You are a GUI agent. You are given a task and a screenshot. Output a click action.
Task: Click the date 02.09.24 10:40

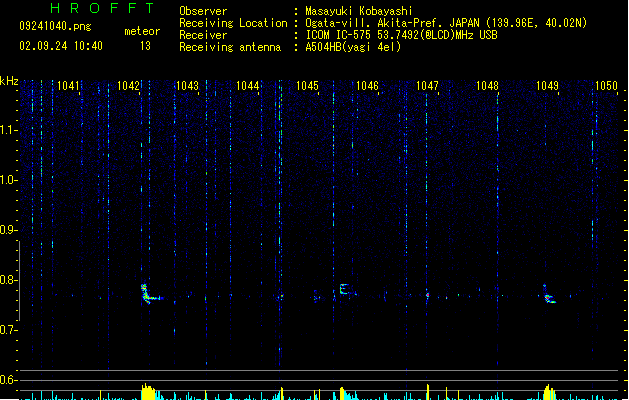[61, 46]
